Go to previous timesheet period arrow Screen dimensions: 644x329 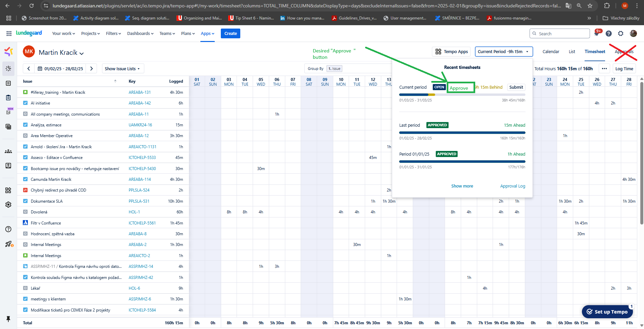pos(29,69)
